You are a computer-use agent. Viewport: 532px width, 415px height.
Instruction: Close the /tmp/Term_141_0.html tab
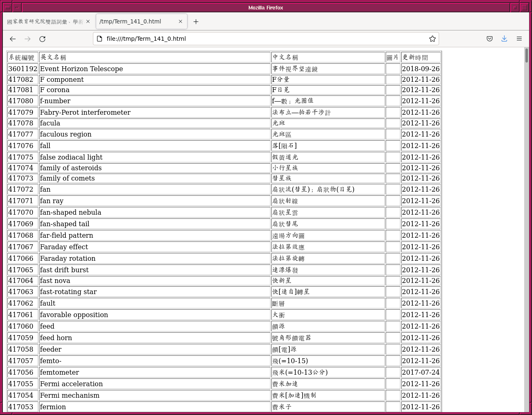[x=180, y=21]
